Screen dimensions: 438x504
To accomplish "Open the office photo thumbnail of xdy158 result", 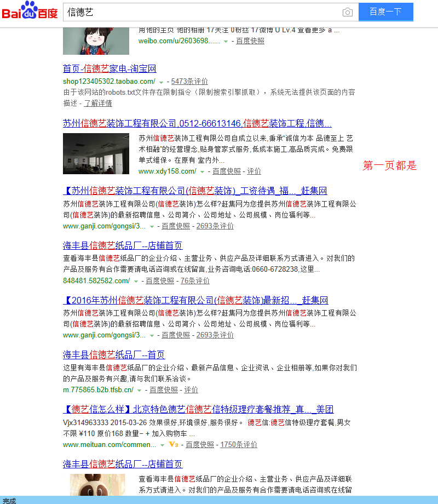I will point(96,153).
